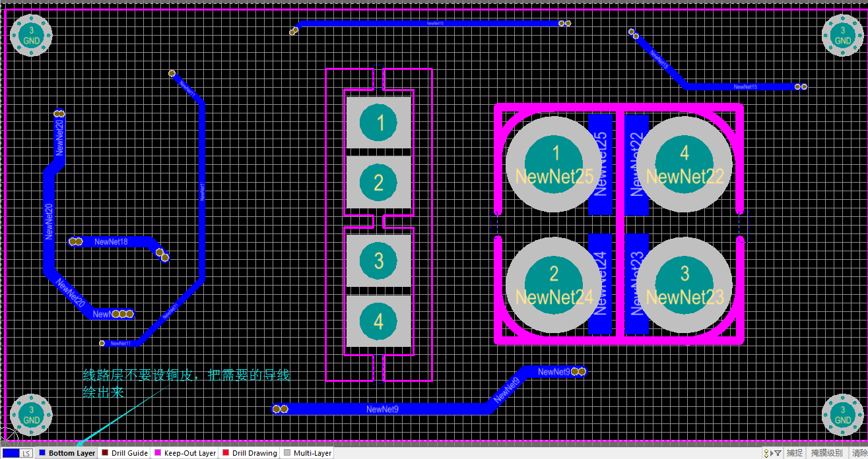The height and width of the screenshot is (459, 868).
Task: Select pad 1 of the center connector
Action: (x=379, y=123)
